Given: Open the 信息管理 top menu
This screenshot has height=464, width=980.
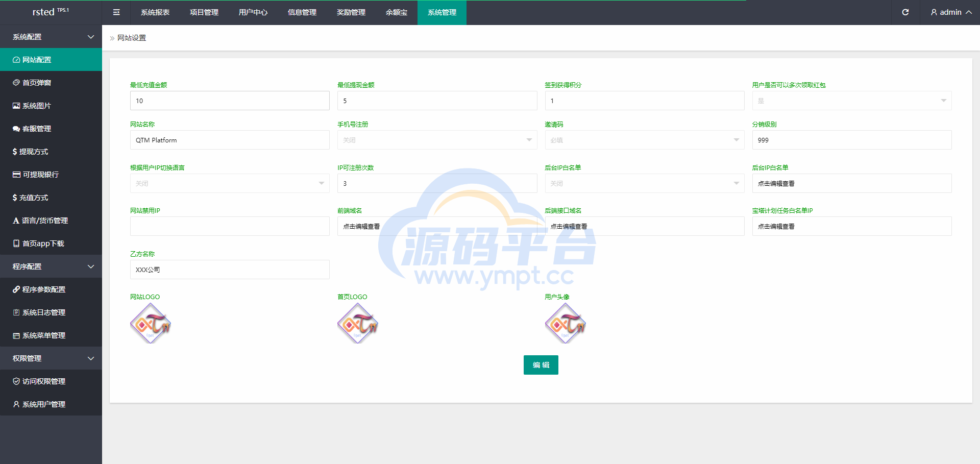Looking at the screenshot, I should pyautogui.click(x=302, y=12).
